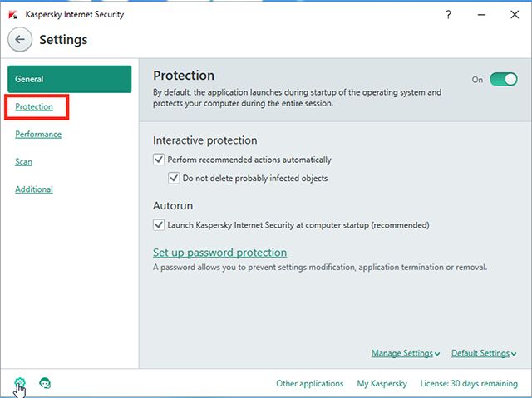Turn off the Protection switch
The height and width of the screenshot is (398, 532).
504,80
